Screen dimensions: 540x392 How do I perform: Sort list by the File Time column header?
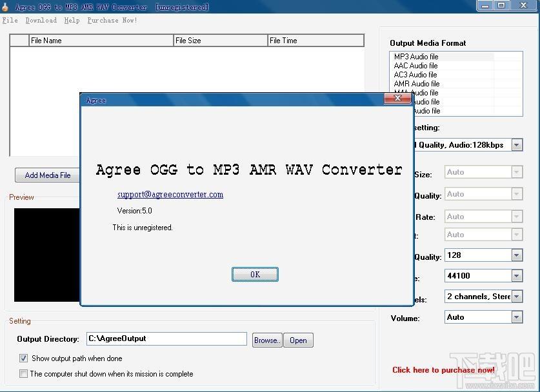coord(315,41)
